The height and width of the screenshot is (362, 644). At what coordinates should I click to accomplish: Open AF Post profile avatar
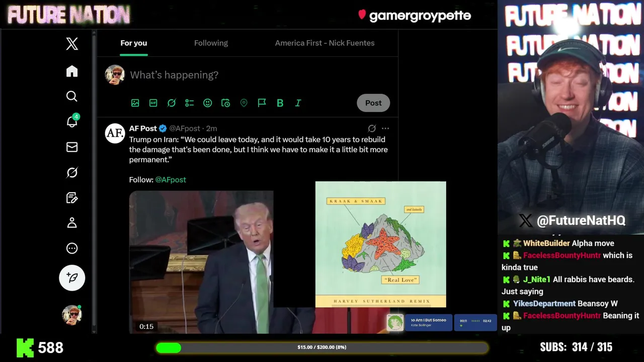115,133
